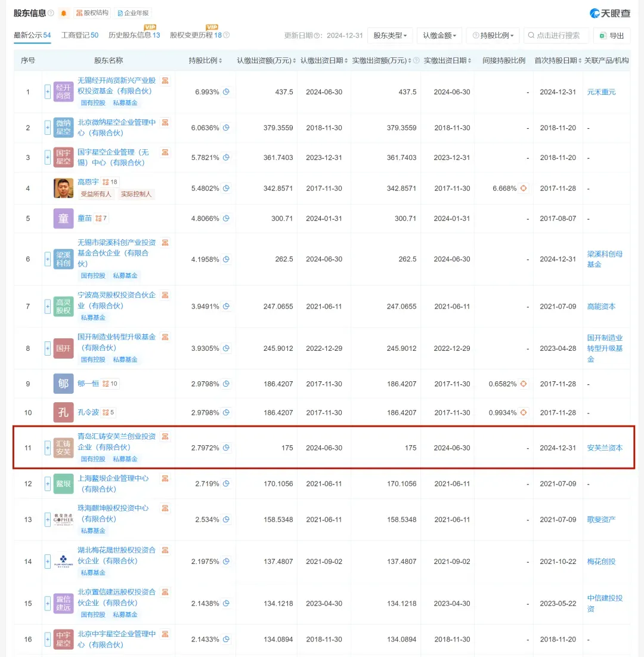Click equity structure icon for 无锡经开尚贤
644x657 pixels.
click(x=165, y=81)
